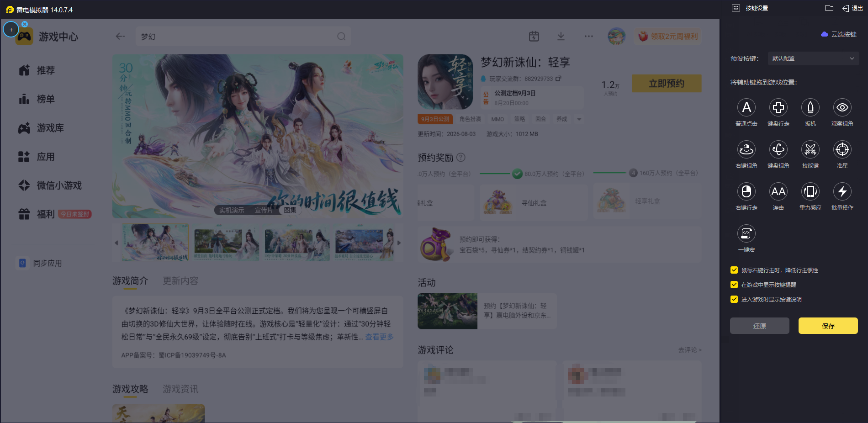
Task: Click the 退出 button
Action: pos(852,8)
